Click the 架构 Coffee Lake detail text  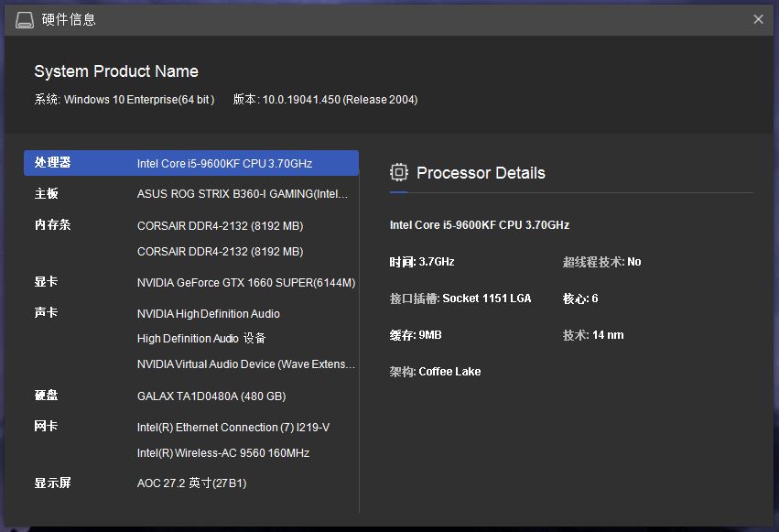click(435, 372)
